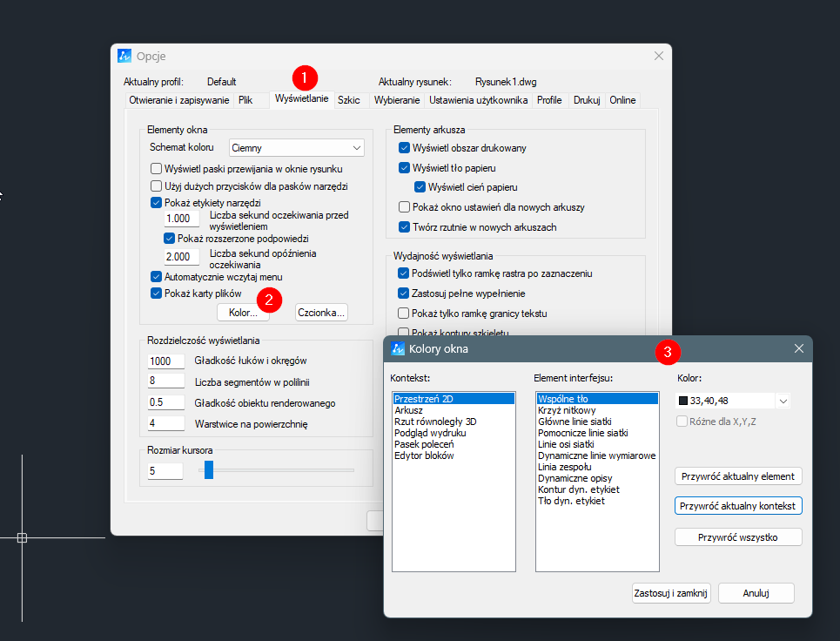This screenshot has width=840, height=641.
Task: Click Przywróć wszystko button
Action: (738, 537)
